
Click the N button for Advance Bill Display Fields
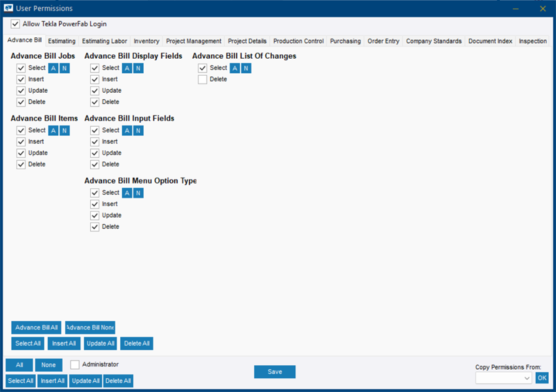[x=139, y=68]
